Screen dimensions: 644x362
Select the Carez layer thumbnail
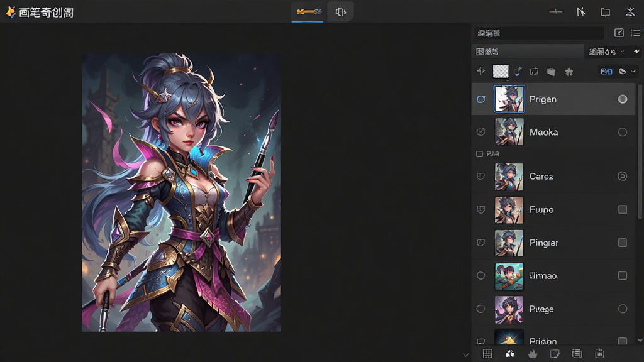click(x=509, y=177)
